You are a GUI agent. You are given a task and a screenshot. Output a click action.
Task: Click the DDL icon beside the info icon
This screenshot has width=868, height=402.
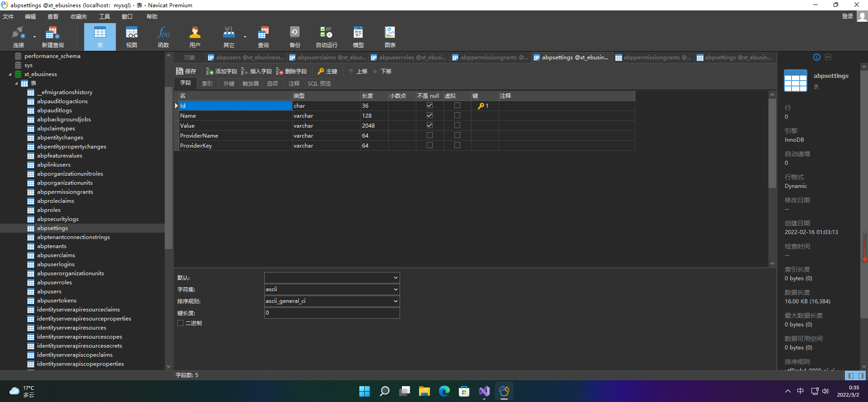click(828, 57)
